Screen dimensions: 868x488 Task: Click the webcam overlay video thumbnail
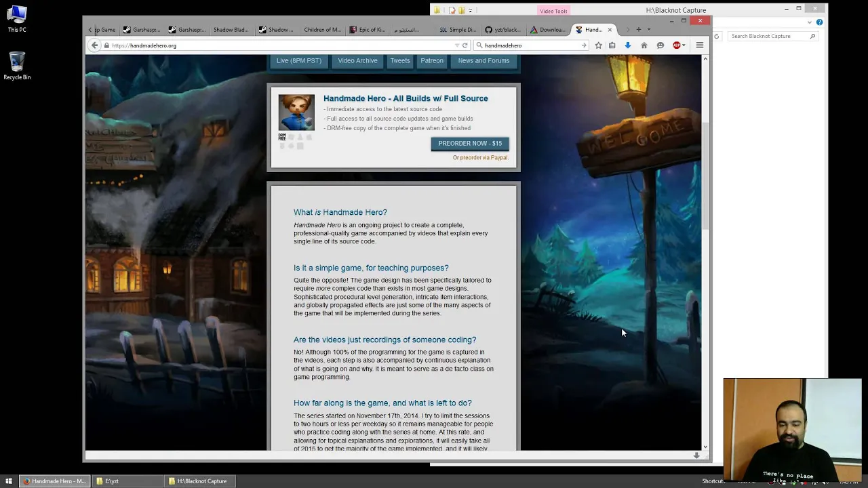tap(792, 430)
